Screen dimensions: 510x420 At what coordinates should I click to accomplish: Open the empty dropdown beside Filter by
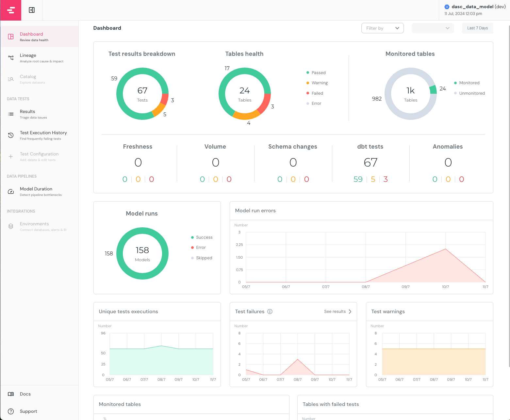point(433,28)
